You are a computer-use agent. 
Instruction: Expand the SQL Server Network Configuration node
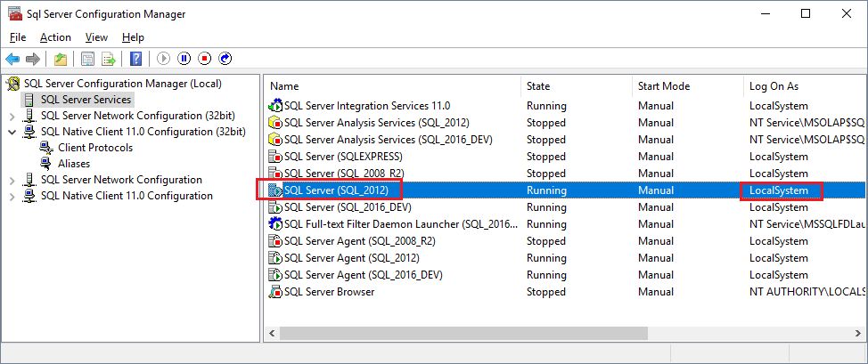tap(12, 181)
